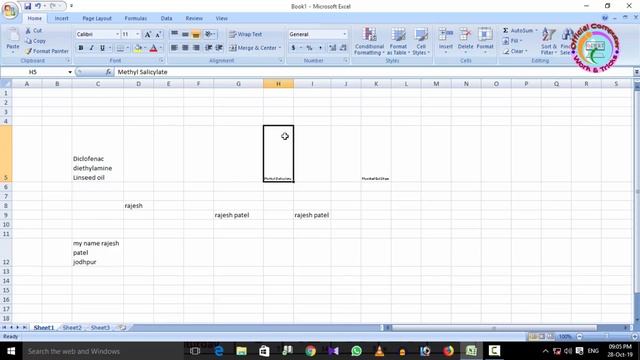Decrease font size with Shrink Font
The image size is (640, 360).
158,34
